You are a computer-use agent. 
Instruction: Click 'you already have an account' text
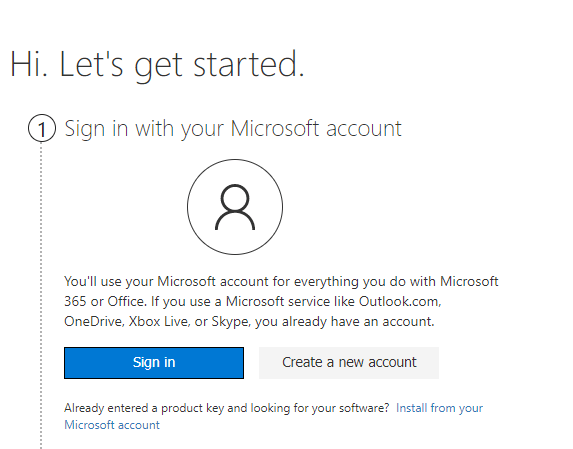(344, 322)
